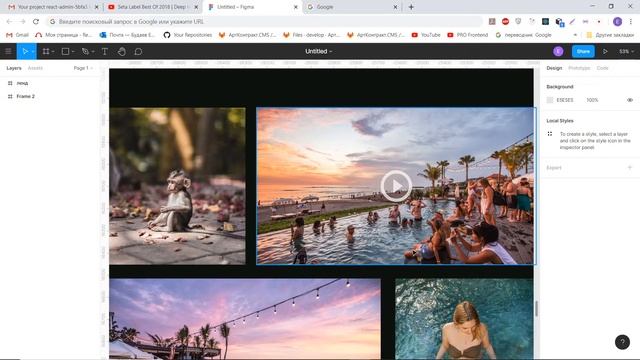Edit the 100% background opacity value

[592, 100]
